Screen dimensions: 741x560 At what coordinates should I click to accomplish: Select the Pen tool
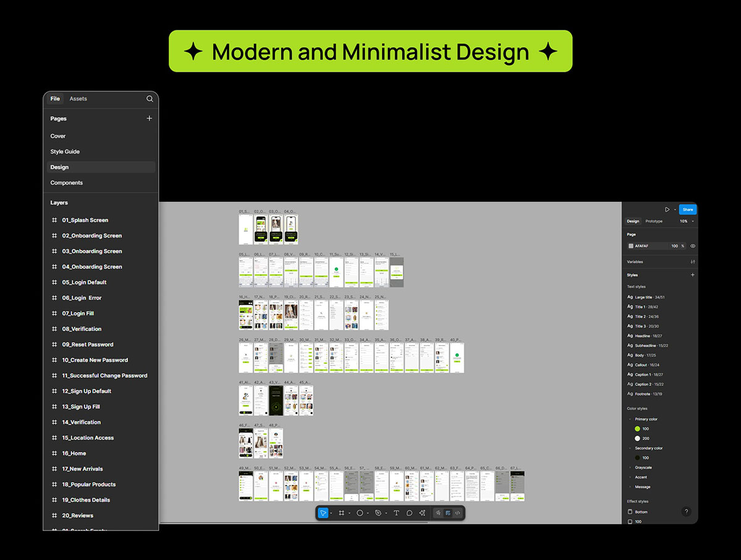tap(378, 513)
